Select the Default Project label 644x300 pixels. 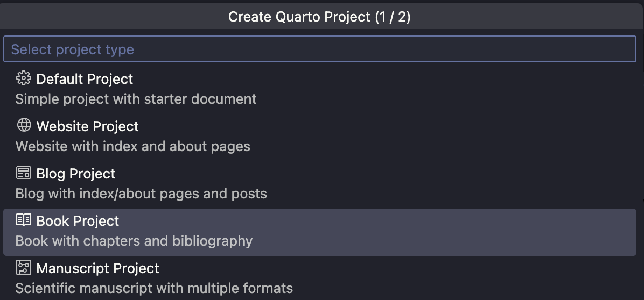click(x=85, y=79)
